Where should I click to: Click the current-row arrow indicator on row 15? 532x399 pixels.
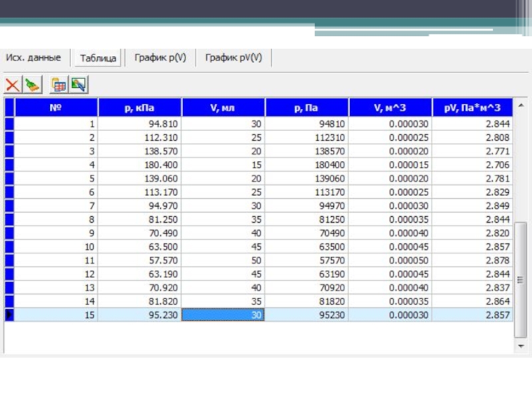pyautogui.click(x=9, y=315)
